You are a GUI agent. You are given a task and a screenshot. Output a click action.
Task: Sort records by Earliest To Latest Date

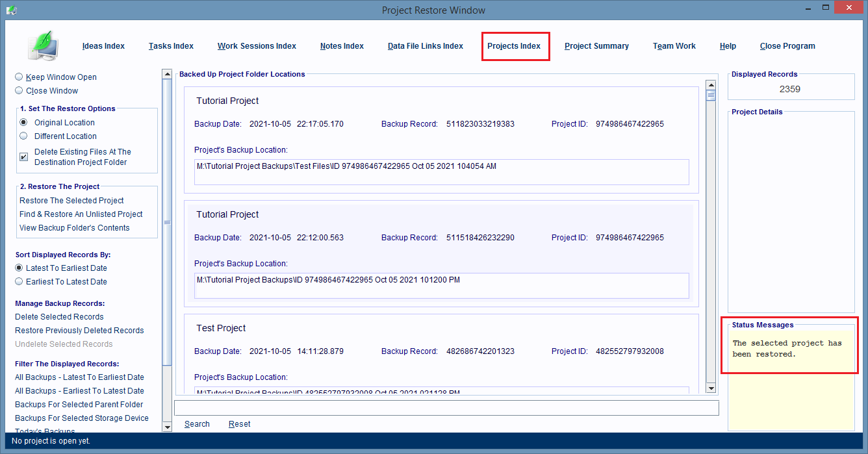point(19,282)
